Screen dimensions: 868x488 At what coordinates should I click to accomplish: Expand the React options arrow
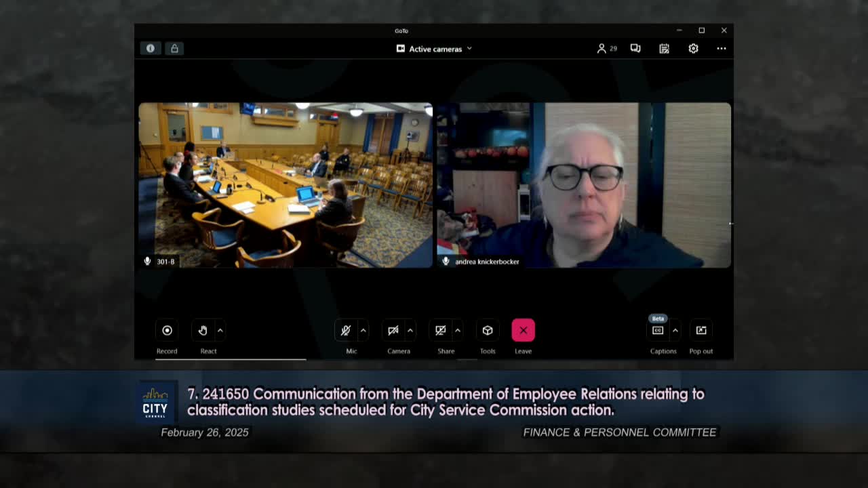coord(220,331)
